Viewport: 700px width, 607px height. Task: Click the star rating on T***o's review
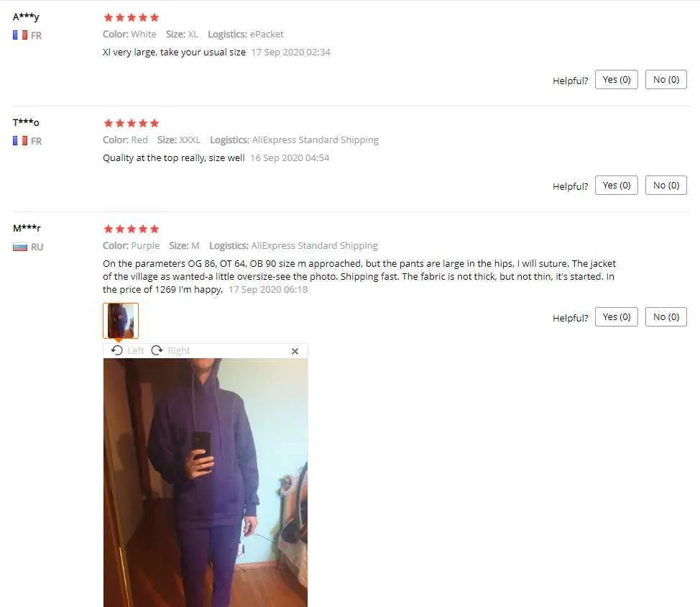point(132,123)
